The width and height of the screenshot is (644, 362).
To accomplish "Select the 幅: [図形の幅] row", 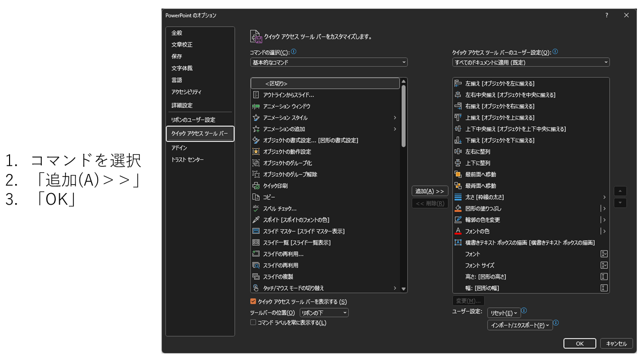I will 531,288.
